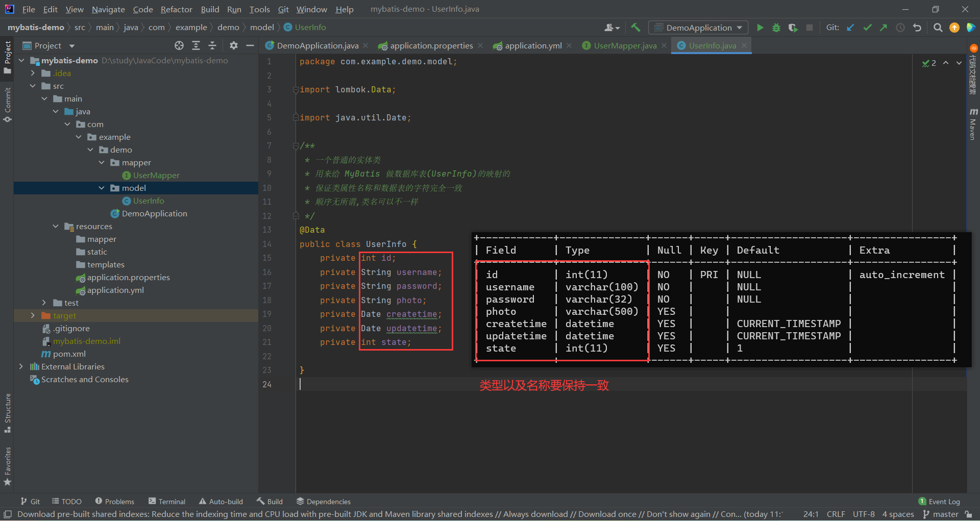The image size is (980, 521).
Task: Open Search Everywhere magnifier icon
Action: pos(938,28)
